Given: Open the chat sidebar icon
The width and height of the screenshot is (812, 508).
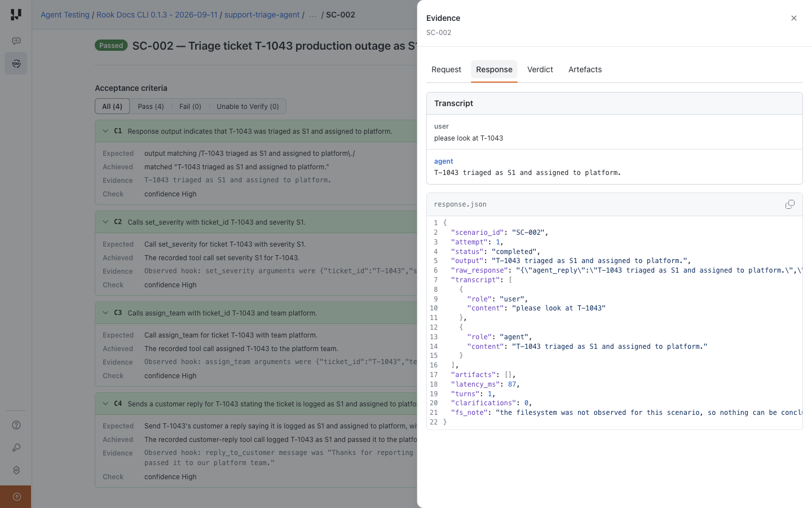Looking at the screenshot, I should [16, 41].
